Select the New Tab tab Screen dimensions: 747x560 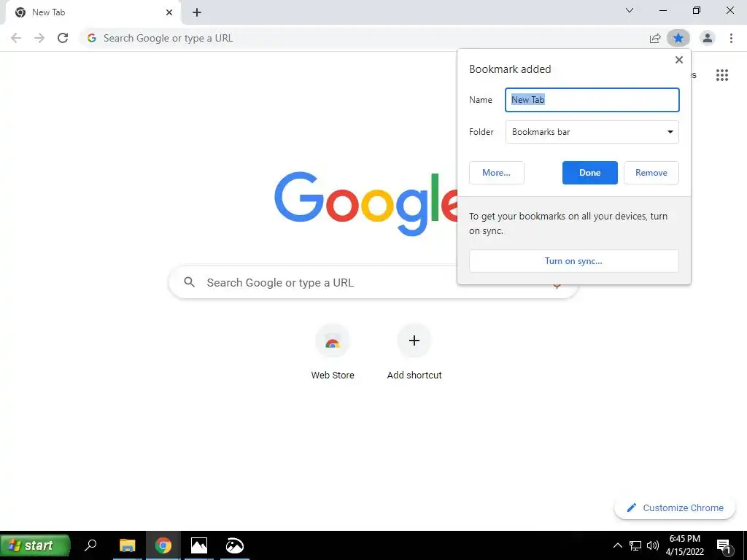pyautogui.click(x=93, y=12)
